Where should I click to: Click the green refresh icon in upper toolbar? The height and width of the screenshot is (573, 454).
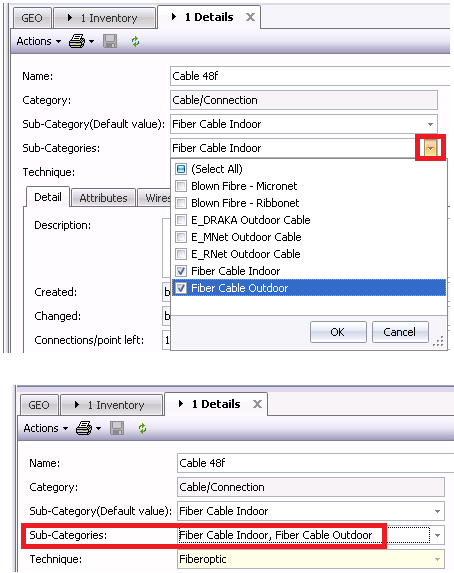point(136,41)
